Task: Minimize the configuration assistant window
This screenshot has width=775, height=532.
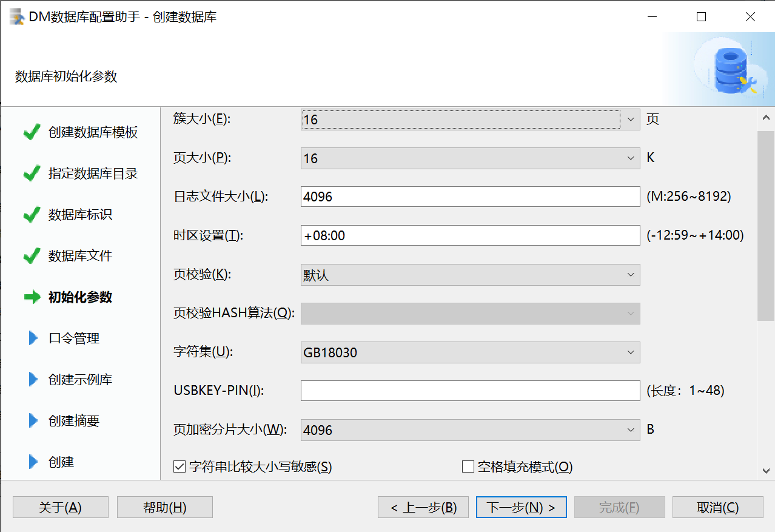Action: (x=653, y=17)
